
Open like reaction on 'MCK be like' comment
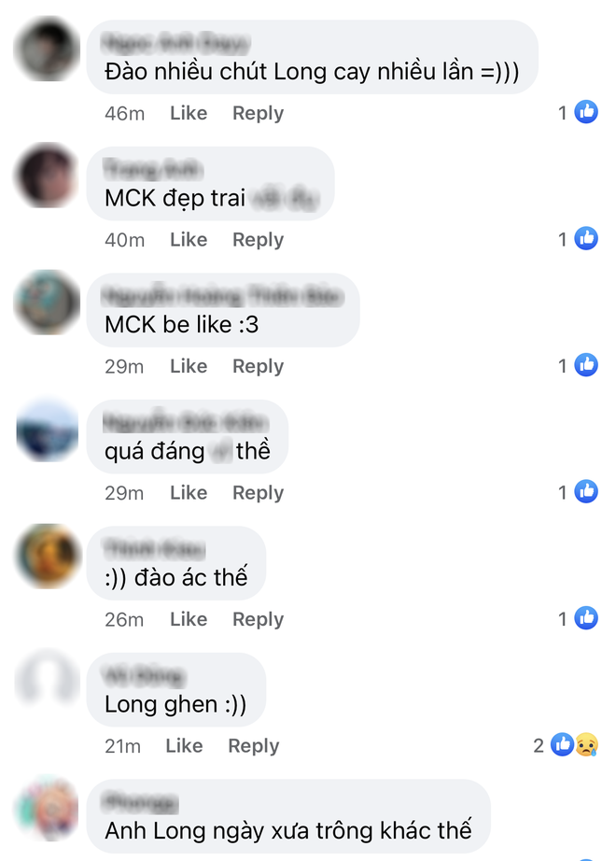click(586, 365)
